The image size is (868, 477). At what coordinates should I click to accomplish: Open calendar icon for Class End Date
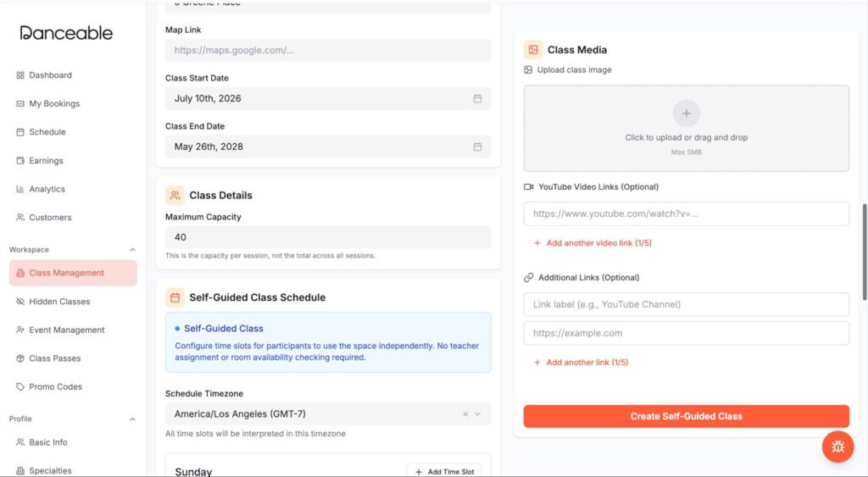click(x=477, y=147)
